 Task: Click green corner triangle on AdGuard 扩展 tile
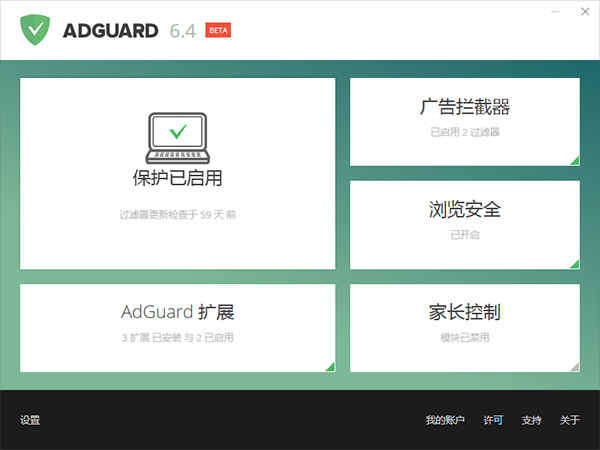(x=329, y=366)
